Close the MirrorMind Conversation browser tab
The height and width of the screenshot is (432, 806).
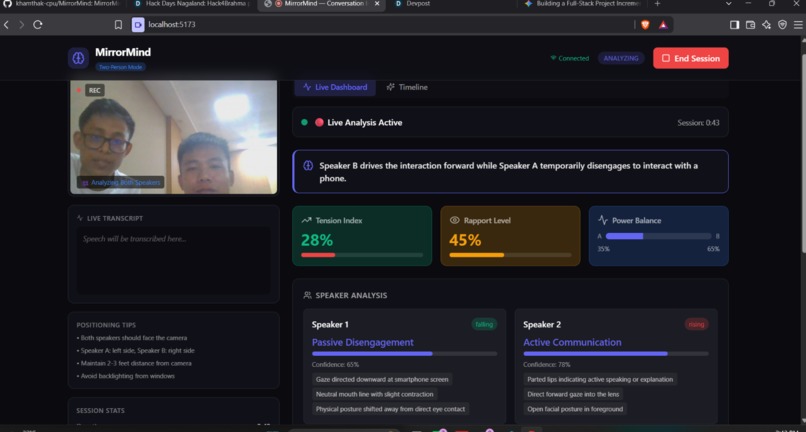pyautogui.click(x=377, y=4)
